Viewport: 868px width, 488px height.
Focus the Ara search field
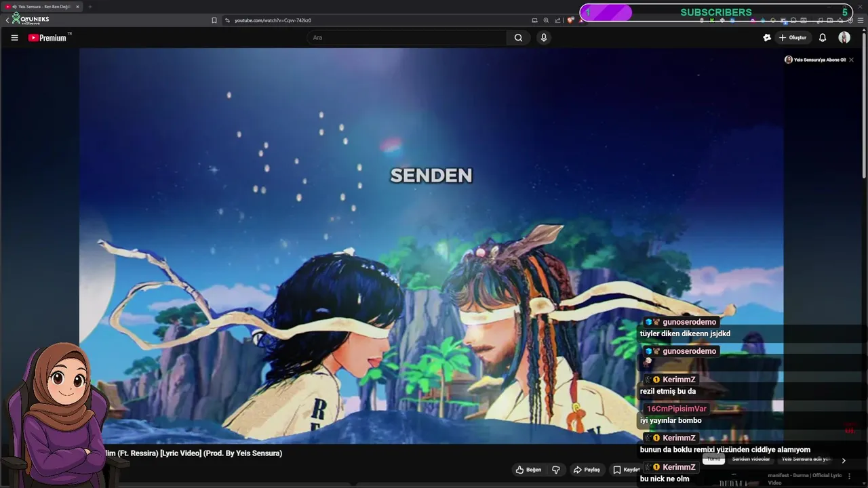click(407, 38)
